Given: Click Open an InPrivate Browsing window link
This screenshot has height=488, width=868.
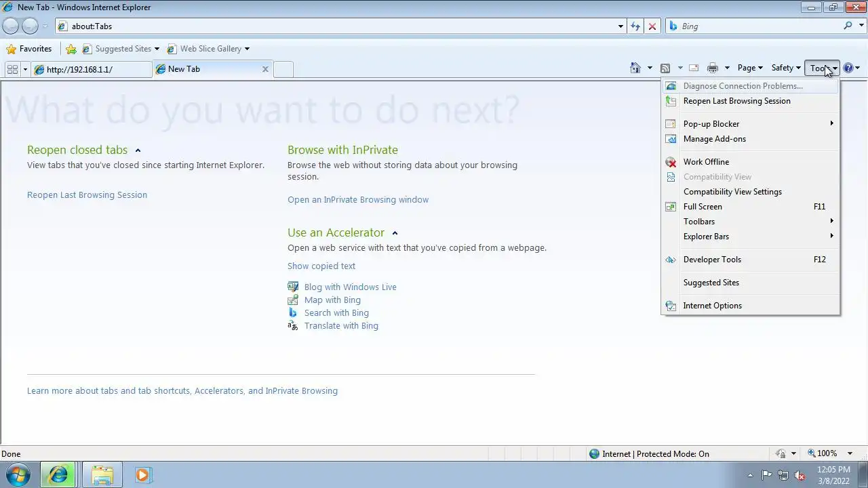Looking at the screenshot, I should click(x=358, y=199).
